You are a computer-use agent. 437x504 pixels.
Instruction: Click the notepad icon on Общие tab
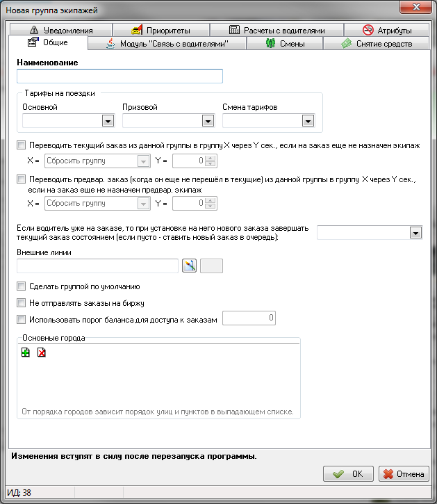[x=33, y=42]
